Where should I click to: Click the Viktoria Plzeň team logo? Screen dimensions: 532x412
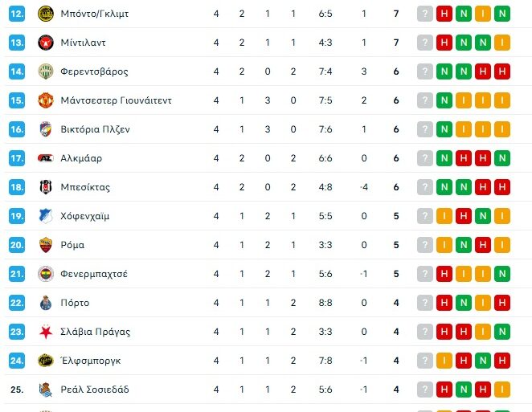click(x=45, y=129)
